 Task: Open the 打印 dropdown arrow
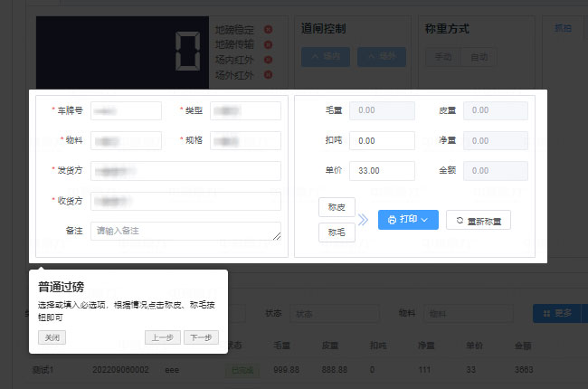coord(425,220)
